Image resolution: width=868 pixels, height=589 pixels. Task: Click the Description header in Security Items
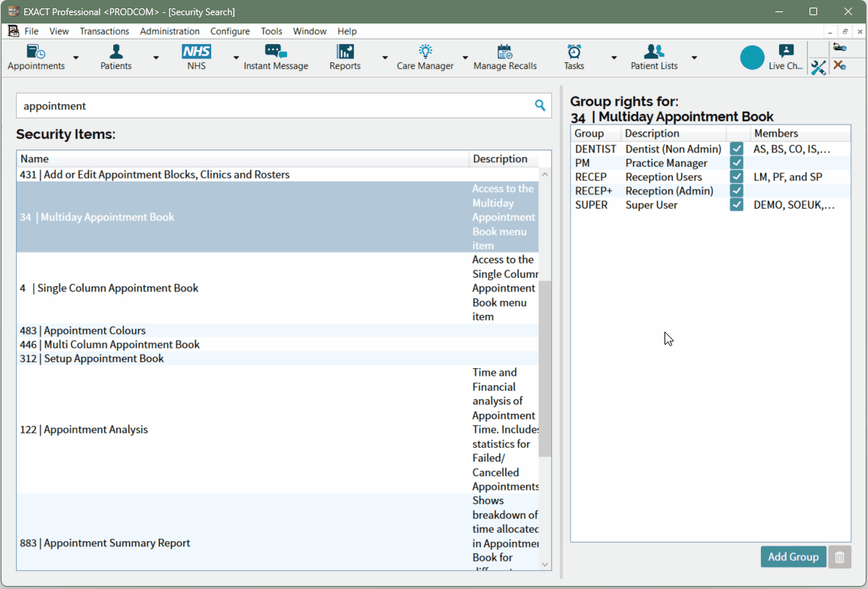click(x=503, y=159)
